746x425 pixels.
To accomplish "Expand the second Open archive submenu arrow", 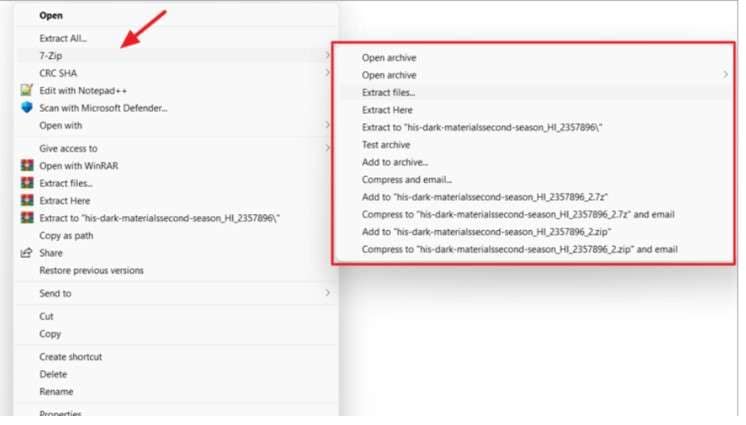I will 725,74.
